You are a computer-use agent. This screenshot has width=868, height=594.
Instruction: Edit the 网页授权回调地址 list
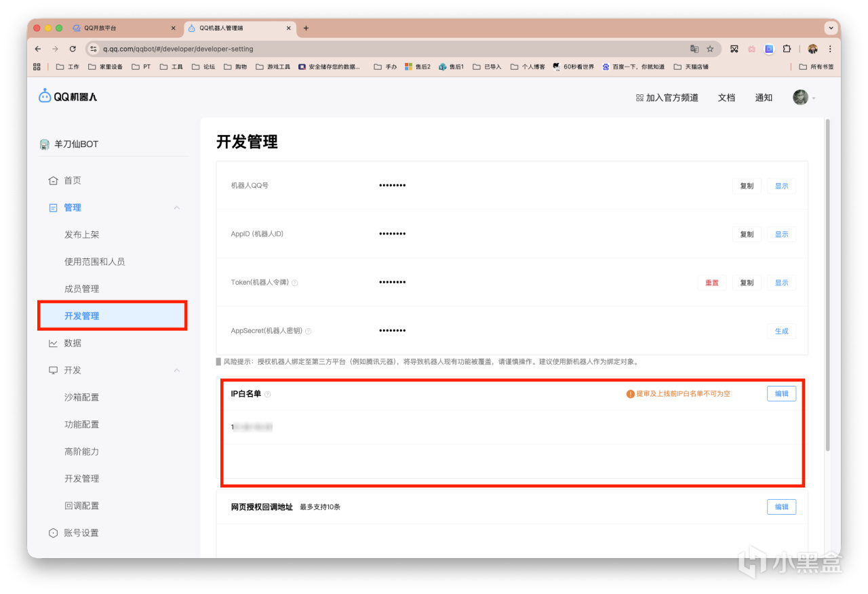tap(782, 507)
